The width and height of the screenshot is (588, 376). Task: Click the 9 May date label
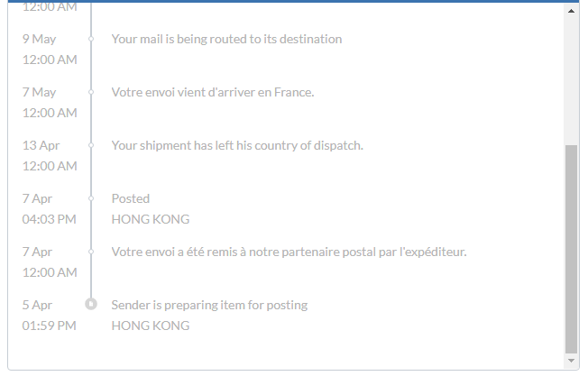coord(39,40)
